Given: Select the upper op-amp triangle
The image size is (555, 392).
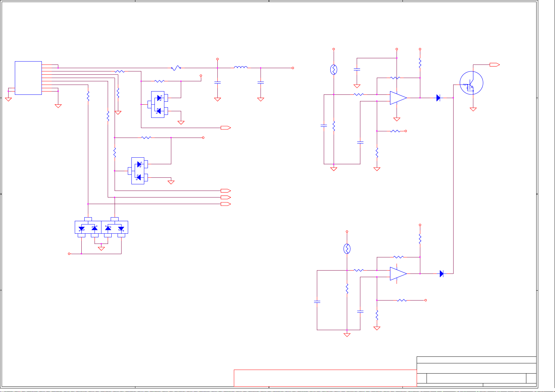Looking at the screenshot, I should tap(398, 98).
